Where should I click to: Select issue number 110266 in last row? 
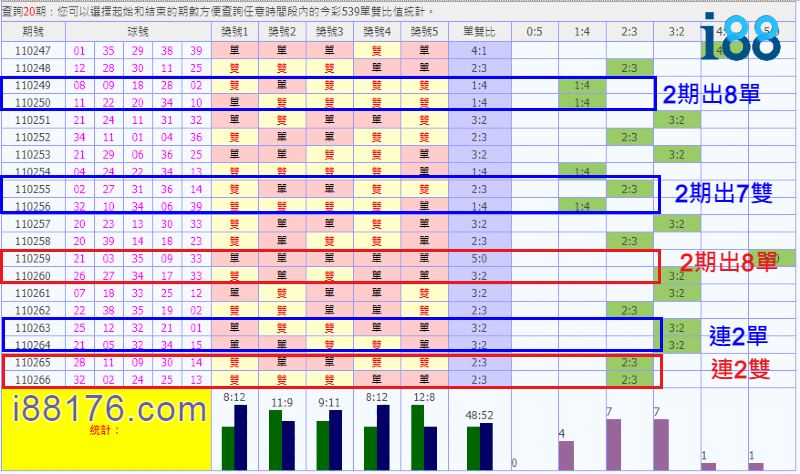pyautogui.click(x=35, y=380)
